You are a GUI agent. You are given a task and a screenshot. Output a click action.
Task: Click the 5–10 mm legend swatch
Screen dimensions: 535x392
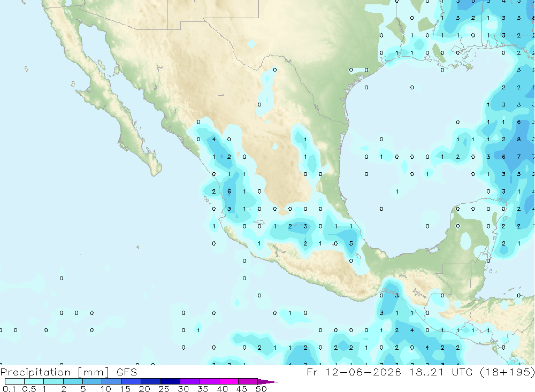[x=92, y=381]
